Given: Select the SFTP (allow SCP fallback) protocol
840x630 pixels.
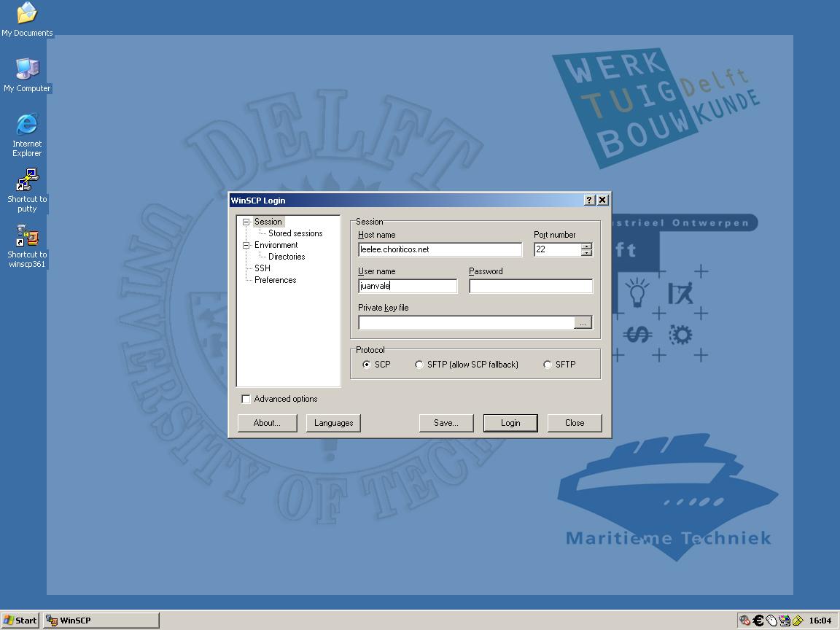Looking at the screenshot, I should tap(419, 365).
